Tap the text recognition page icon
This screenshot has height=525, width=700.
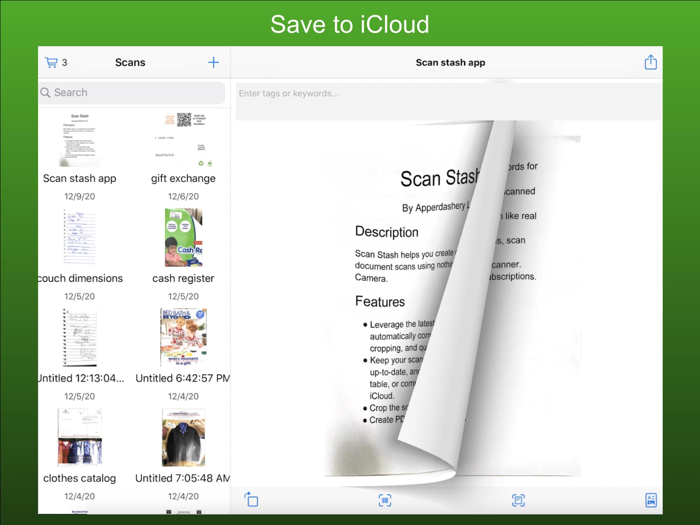point(651,500)
